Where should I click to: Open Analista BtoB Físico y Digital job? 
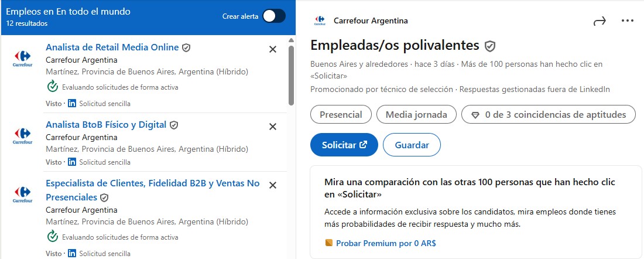106,125
